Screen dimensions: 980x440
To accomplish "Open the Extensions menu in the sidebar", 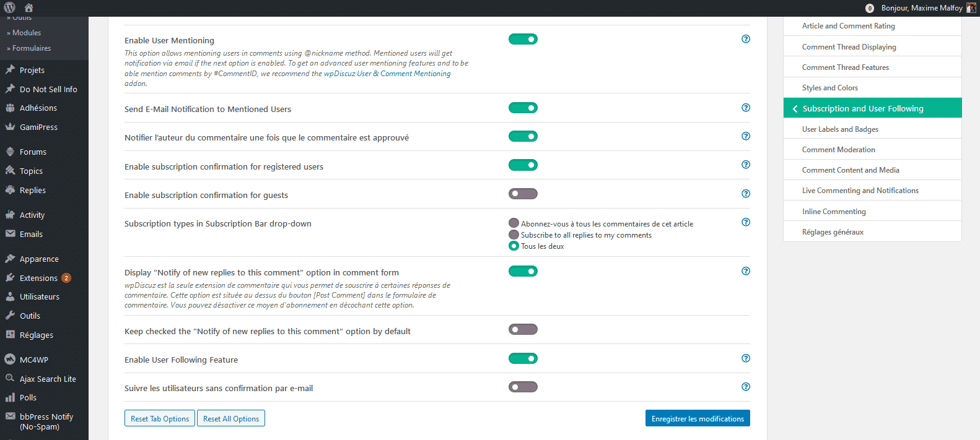I will 44,278.
